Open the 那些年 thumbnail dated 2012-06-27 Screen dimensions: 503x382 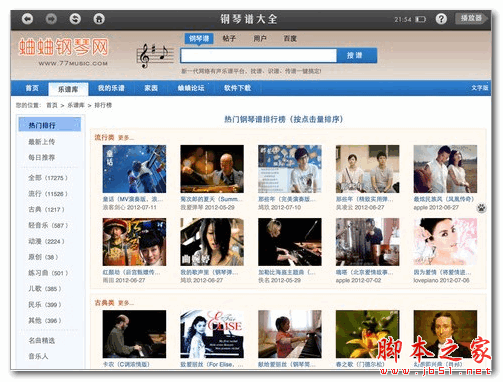click(367, 169)
